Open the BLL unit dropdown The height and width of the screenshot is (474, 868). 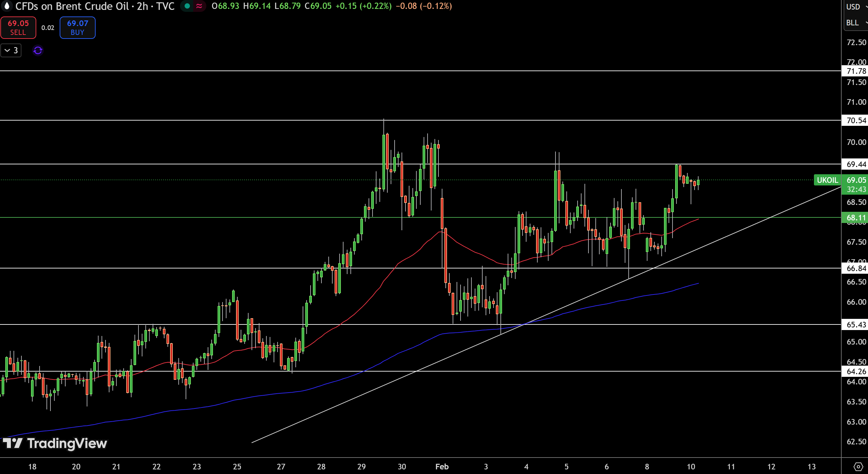pos(856,22)
